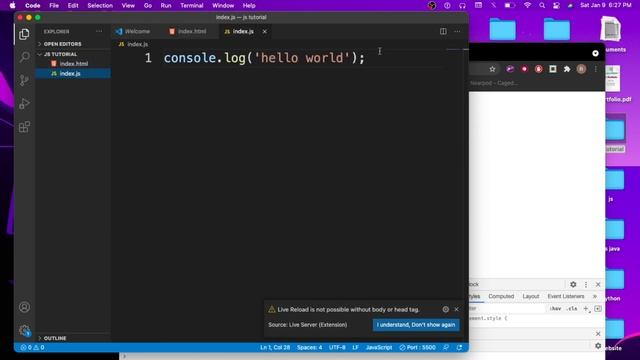
Task: Open the Selection menu
Action: click(100, 6)
